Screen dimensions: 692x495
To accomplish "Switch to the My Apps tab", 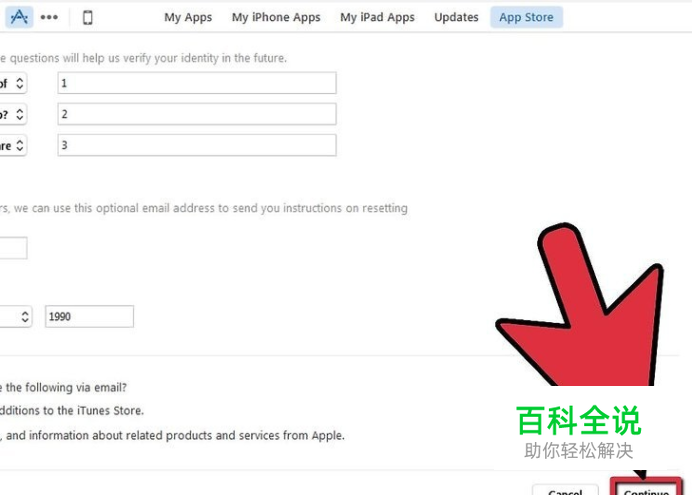I will (x=188, y=17).
